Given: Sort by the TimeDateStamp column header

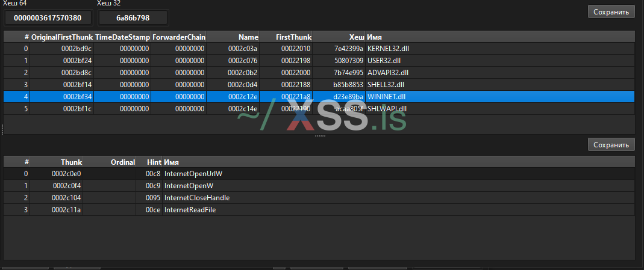Looking at the screenshot, I should point(122,37).
